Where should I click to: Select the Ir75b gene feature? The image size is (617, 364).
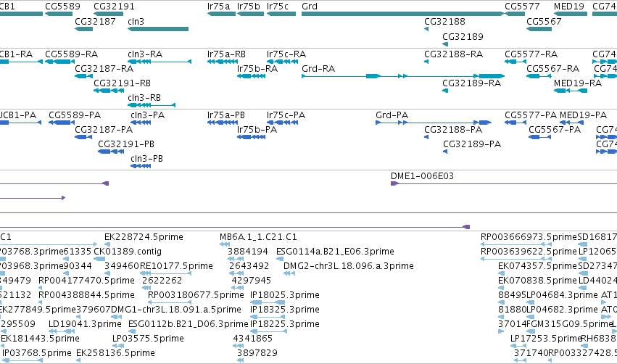pyautogui.click(x=250, y=14)
